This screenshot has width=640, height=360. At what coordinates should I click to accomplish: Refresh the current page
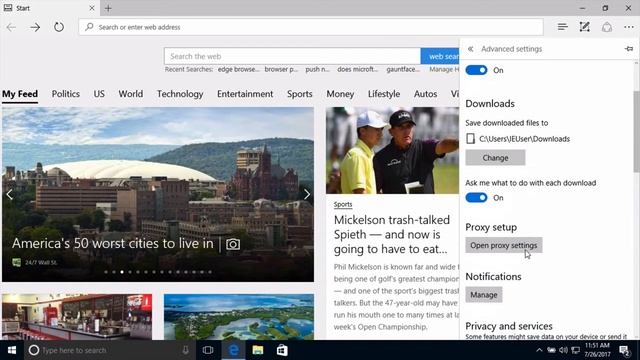point(59,27)
